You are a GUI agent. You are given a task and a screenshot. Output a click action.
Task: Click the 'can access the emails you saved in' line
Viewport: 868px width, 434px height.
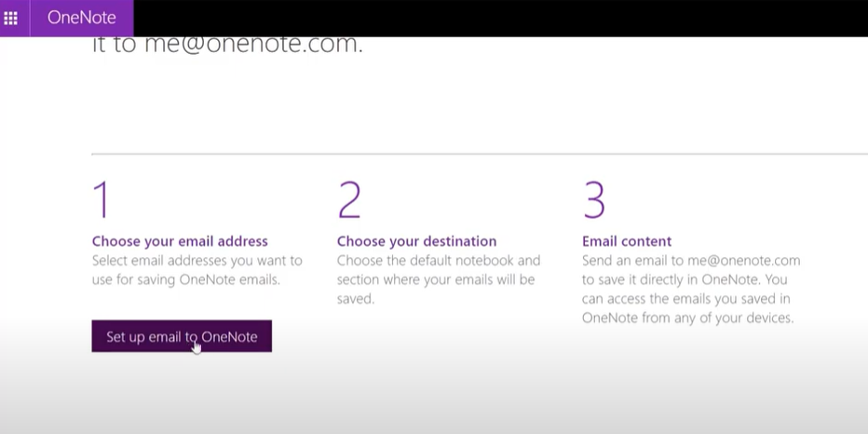(685, 299)
